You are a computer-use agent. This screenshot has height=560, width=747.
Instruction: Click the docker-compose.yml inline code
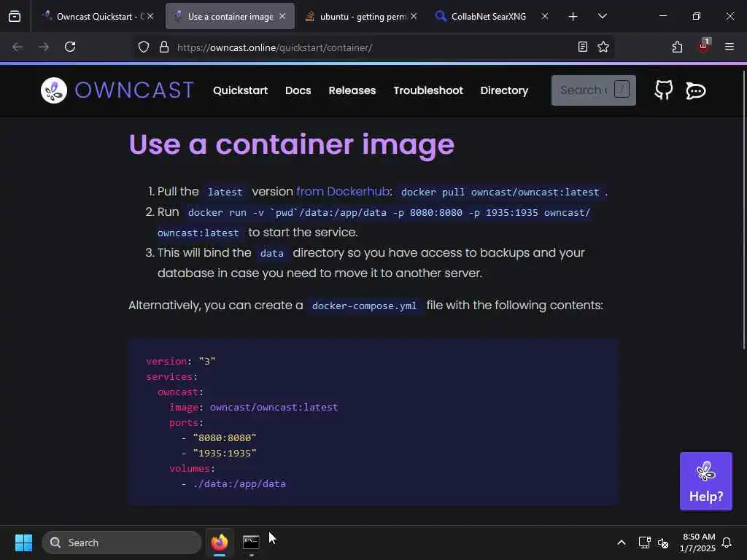click(x=365, y=306)
